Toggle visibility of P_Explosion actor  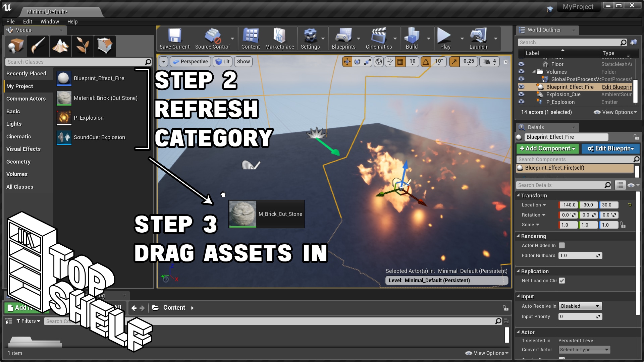click(521, 102)
